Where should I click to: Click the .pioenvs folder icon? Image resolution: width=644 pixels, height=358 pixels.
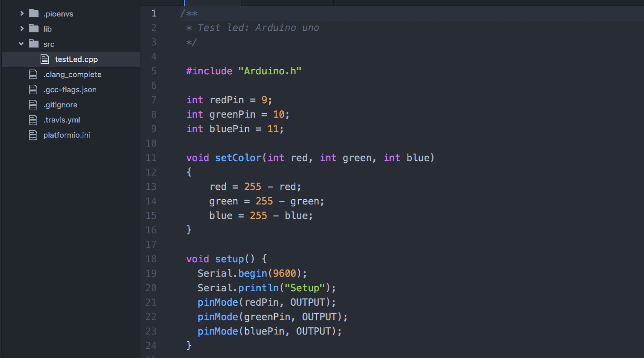34,13
